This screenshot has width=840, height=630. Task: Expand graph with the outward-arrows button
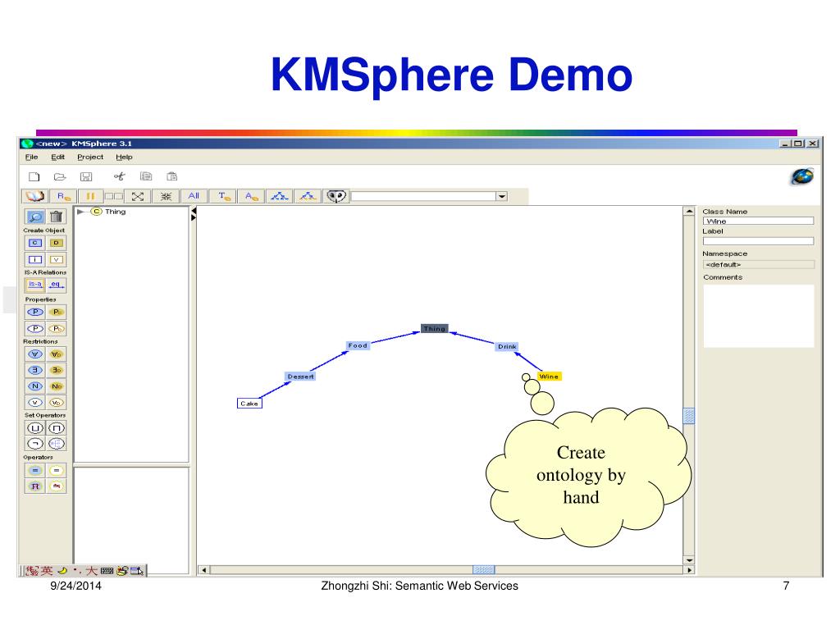tap(138, 197)
